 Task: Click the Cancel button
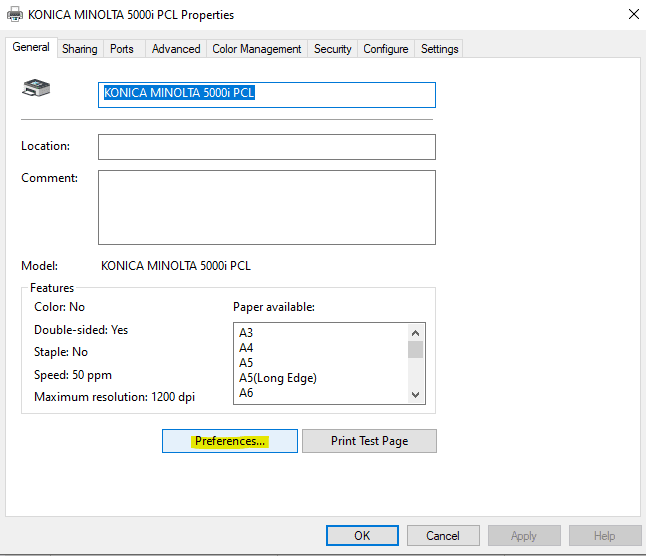click(x=443, y=535)
